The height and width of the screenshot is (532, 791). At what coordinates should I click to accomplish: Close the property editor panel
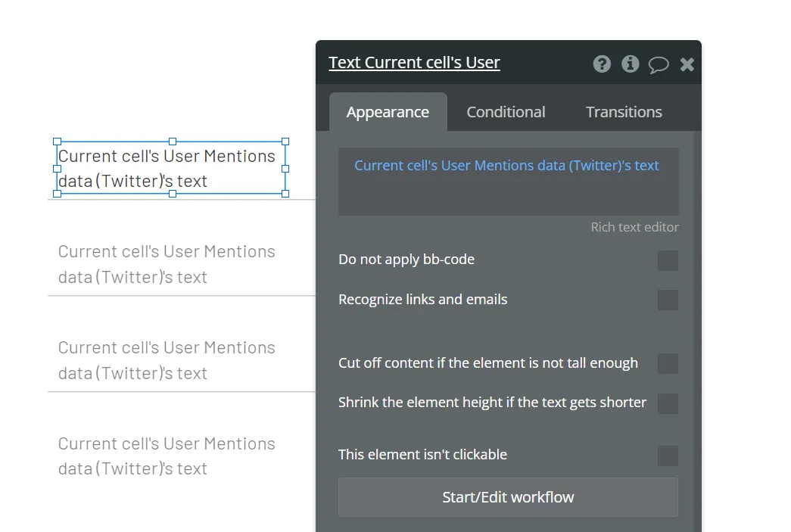[x=687, y=64]
